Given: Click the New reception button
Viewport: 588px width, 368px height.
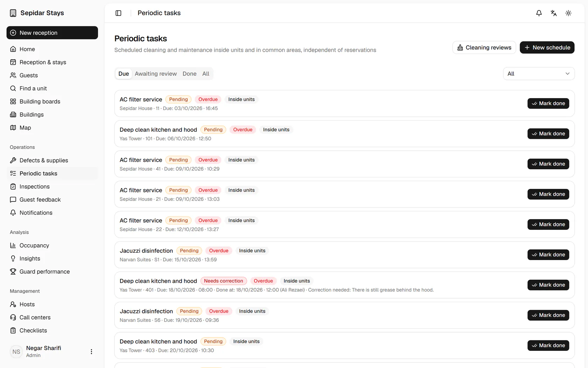Looking at the screenshot, I should [x=52, y=33].
